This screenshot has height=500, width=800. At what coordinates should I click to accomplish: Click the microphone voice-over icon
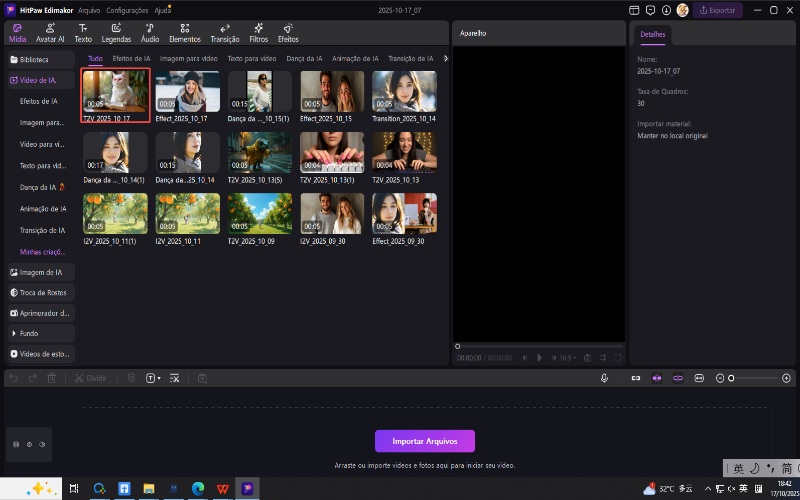[x=605, y=378]
